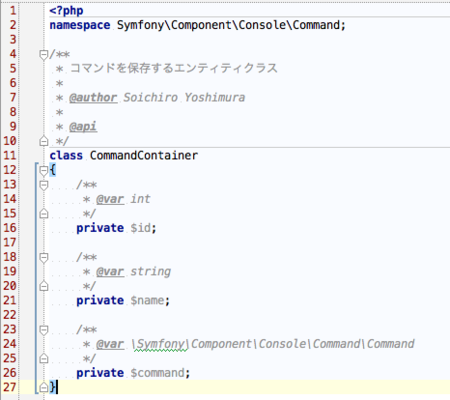The image size is (450, 400).
Task: Click the Japanese comment on line 5
Action: pos(173,68)
